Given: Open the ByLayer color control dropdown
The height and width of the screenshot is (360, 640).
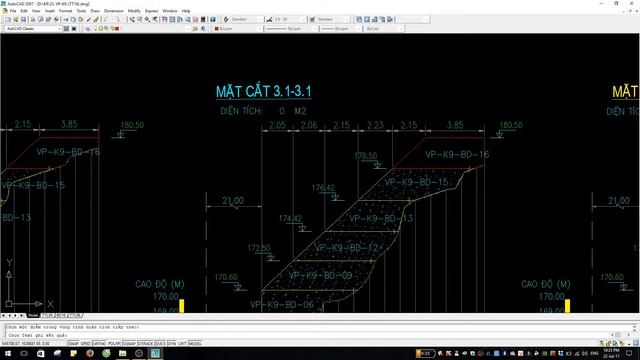Looking at the screenshot, I should coord(238,29).
